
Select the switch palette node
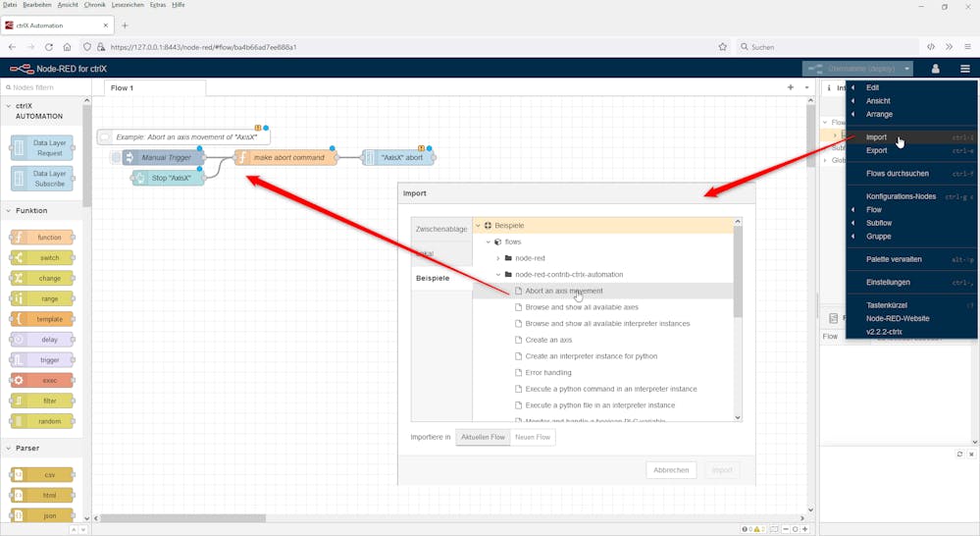[42, 257]
